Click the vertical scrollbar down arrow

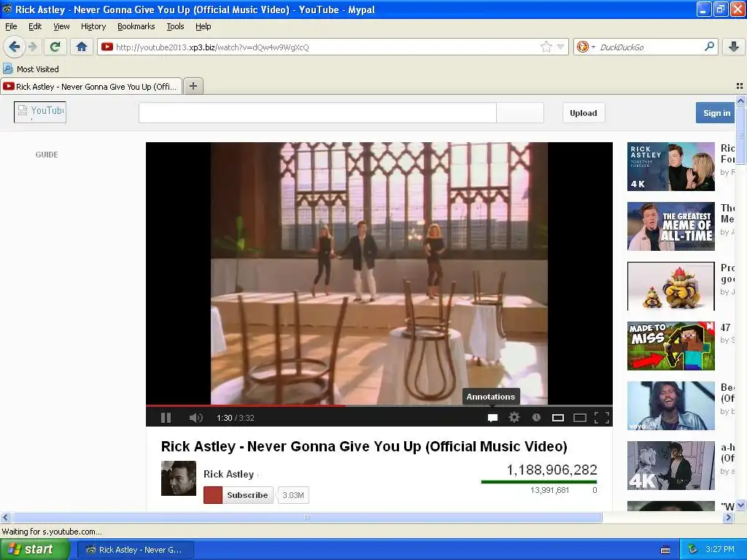pos(740,505)
